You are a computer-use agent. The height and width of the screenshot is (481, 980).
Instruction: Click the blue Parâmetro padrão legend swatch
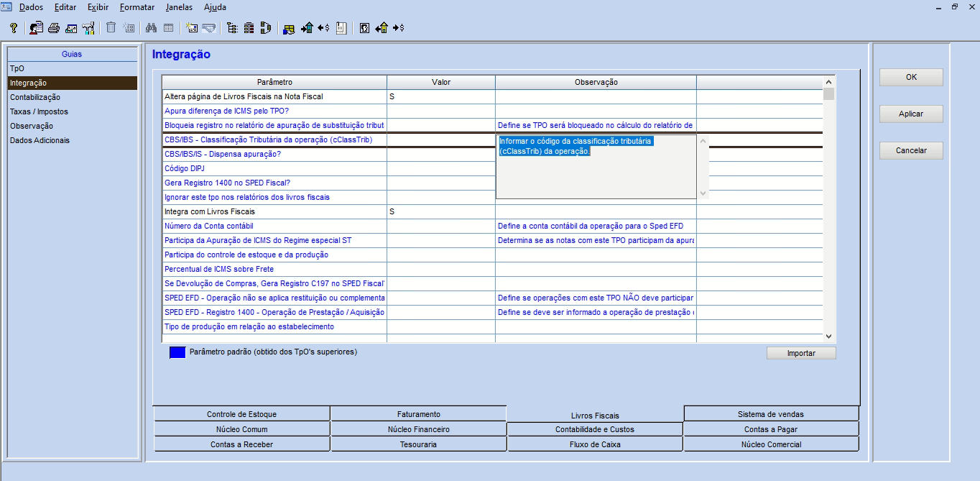tap(177, 352)
